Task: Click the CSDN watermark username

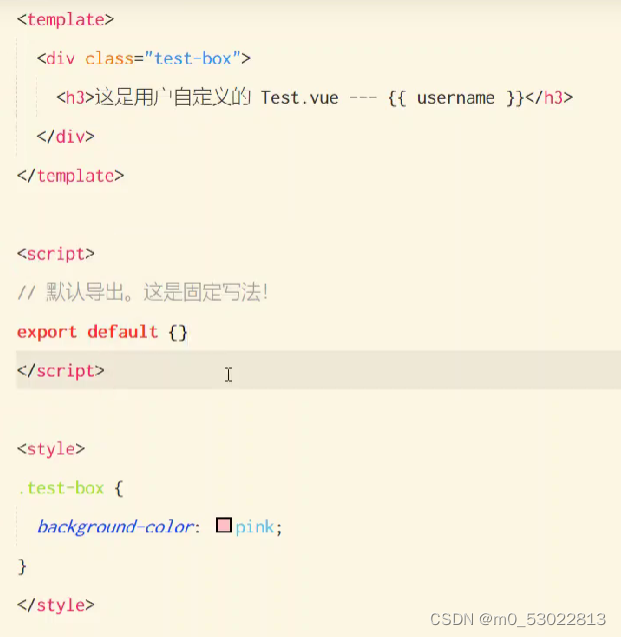Action: [542, 620]
